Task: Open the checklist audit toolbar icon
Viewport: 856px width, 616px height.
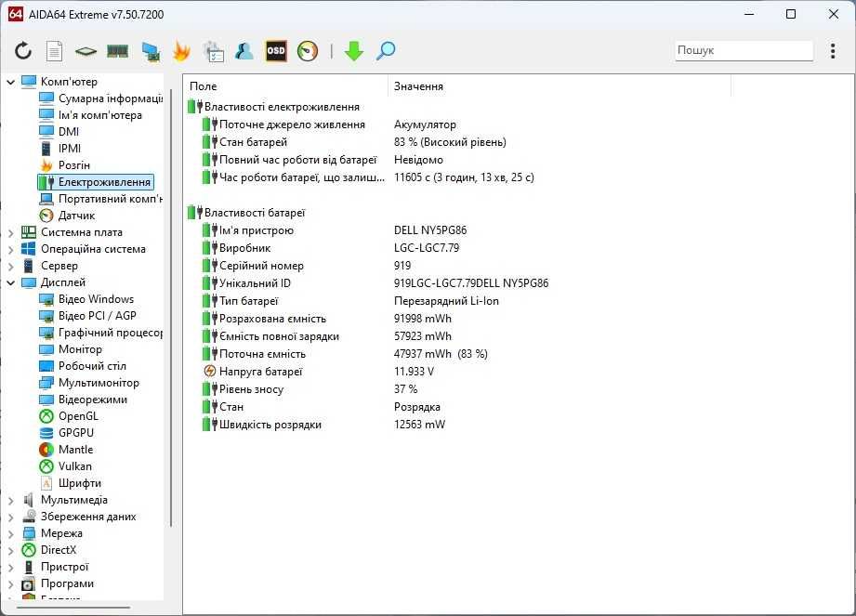Action: pos(213,51)
